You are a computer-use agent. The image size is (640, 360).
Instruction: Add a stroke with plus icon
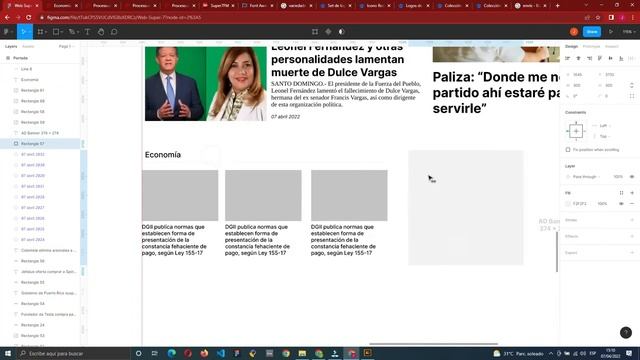pyautogui.click(x=632, y=220)
